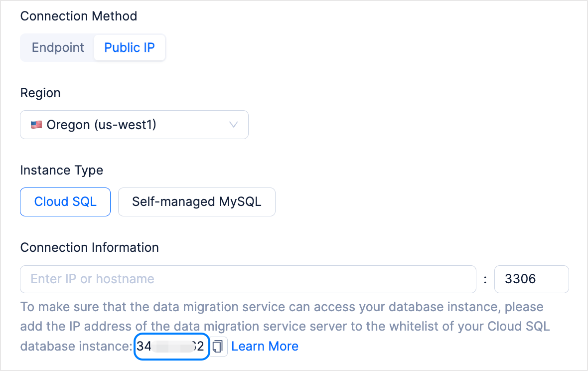Click the Connection Method heading
Image resolution: width=588 pixels, height=371 pixels.
click(x=78, y=16)
